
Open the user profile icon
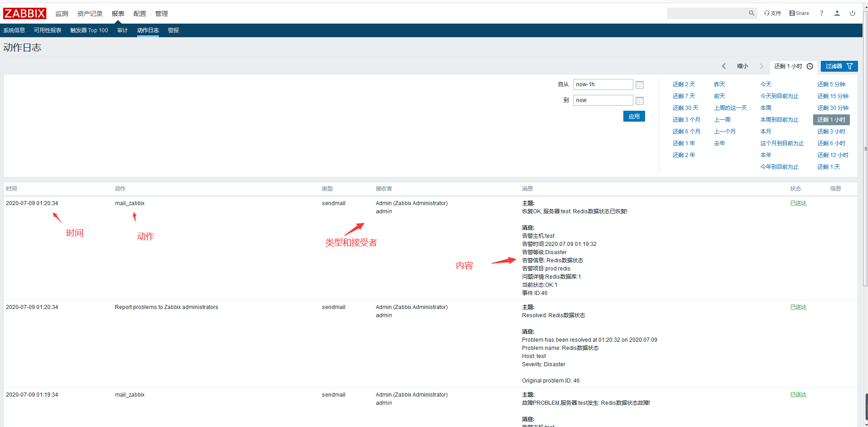(837, 14)
